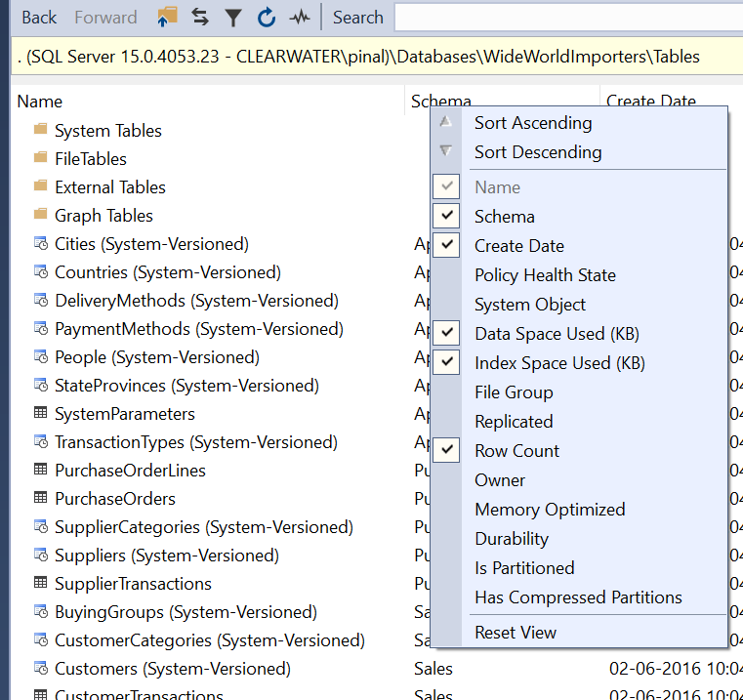743x700 pixels.
Task: Enable the Replicated column
Action: [x=514, y=422]
